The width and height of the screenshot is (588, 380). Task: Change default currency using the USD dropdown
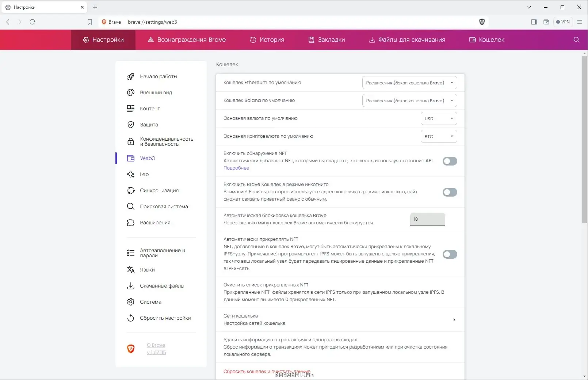438,118
